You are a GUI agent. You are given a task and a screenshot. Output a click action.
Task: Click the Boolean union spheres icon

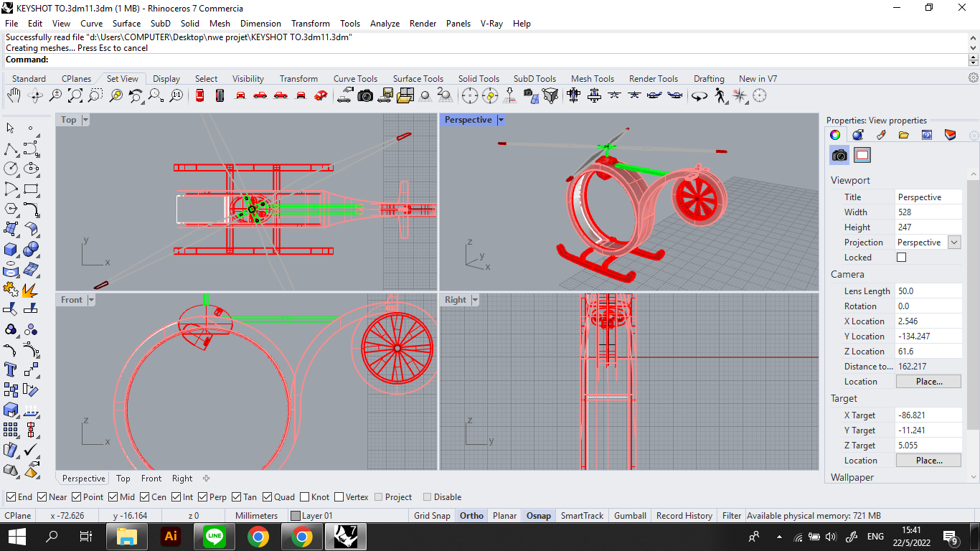[31, 249]
